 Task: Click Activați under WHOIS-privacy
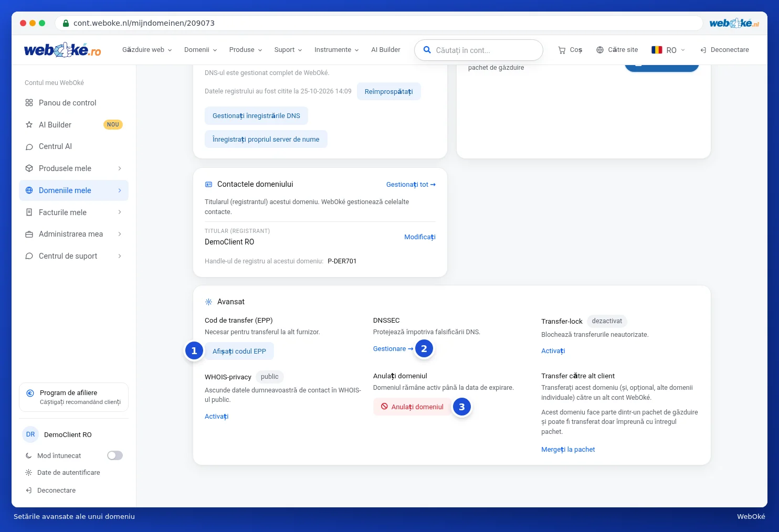click(217, 417)
